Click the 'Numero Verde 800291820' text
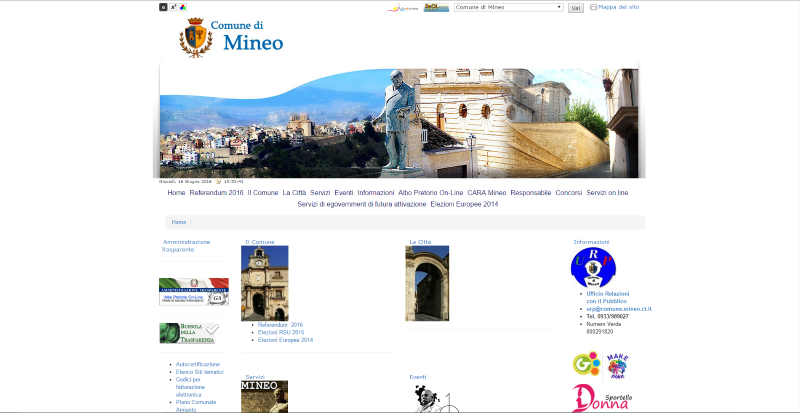This screenshot has height=413, width=800. (604, 328)
